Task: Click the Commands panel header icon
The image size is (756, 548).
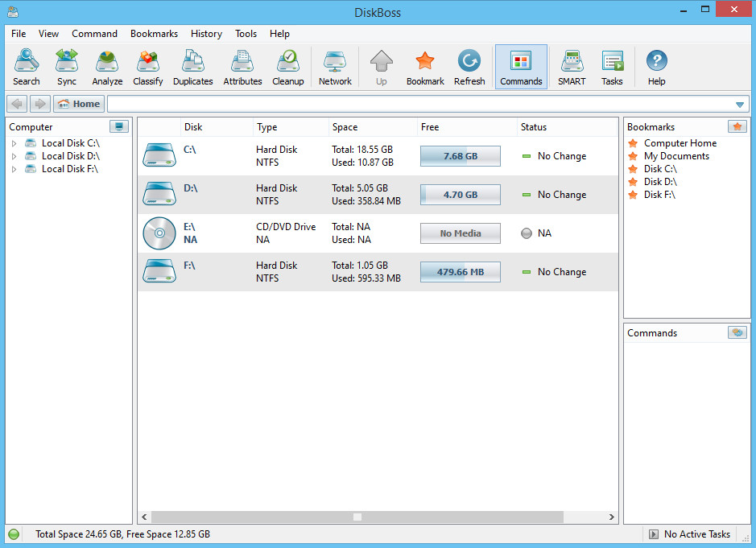Action: (737, 332)
